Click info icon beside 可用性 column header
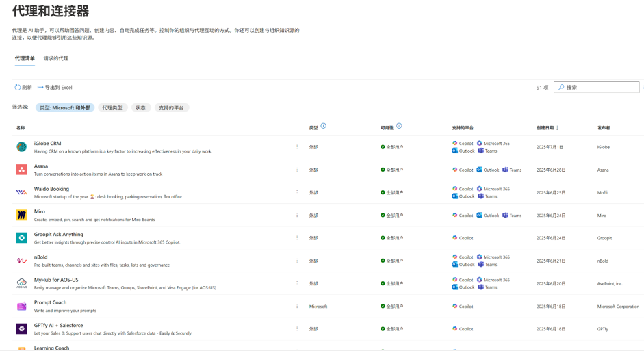The image size is (644, 351). [x=399, y=126]
